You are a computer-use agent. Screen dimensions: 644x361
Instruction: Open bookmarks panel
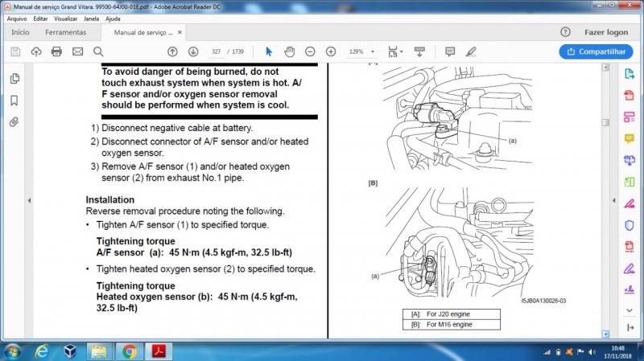click(x=14, y=101)
